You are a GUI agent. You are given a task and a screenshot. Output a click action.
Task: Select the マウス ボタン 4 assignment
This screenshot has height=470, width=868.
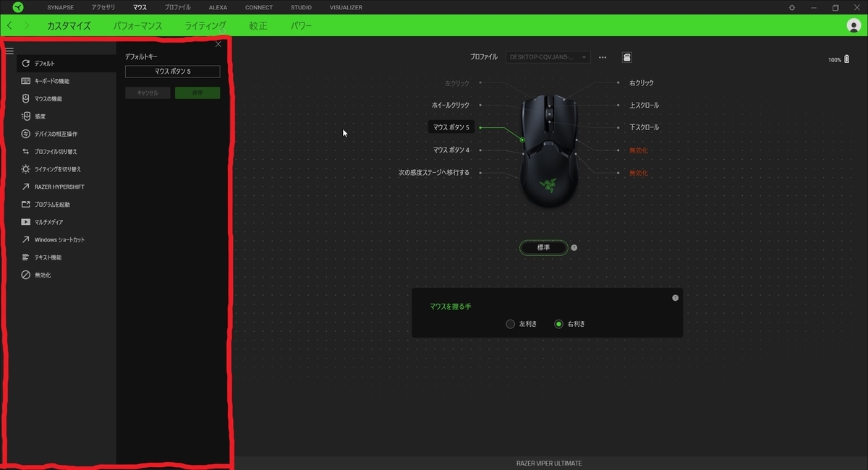click(451, 150)
